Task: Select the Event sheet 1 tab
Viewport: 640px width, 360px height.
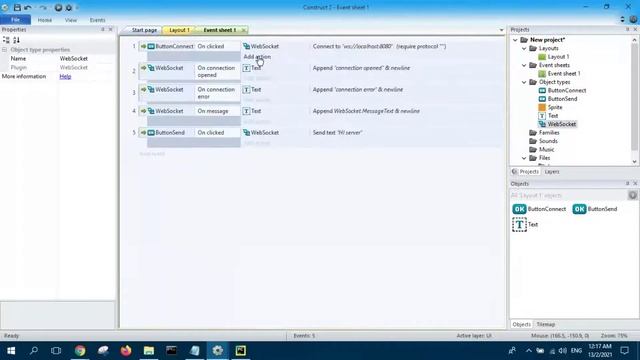Action: (220, 30)
